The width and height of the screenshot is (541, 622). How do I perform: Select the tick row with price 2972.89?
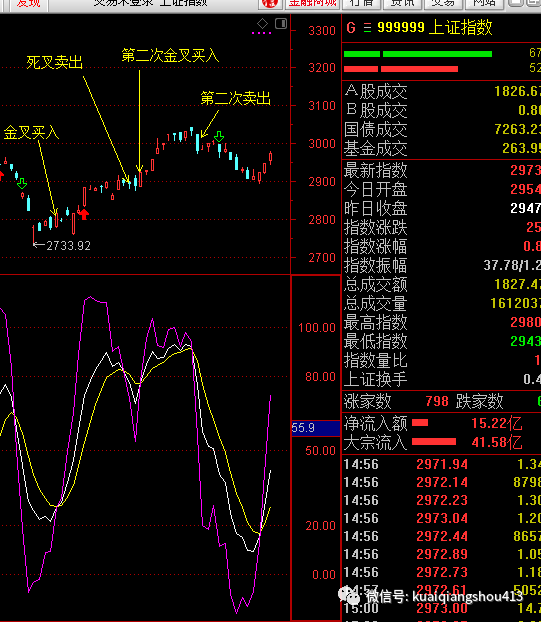tap(441, 554)
